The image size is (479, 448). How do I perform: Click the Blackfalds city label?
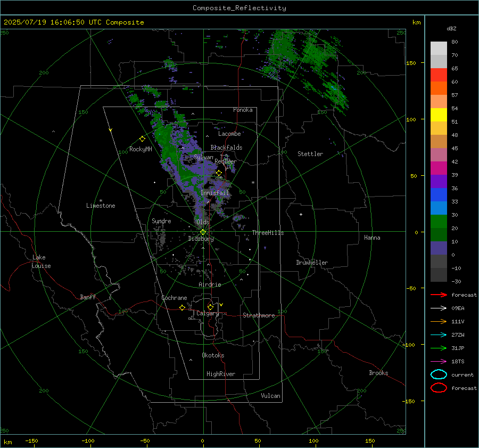click(x=226, y=148)
